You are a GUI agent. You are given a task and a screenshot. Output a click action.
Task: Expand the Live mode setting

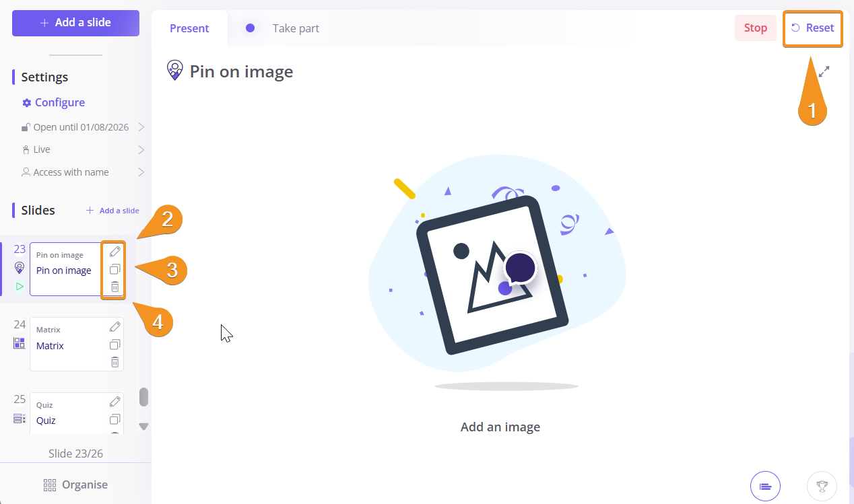[x=141, y=149]
